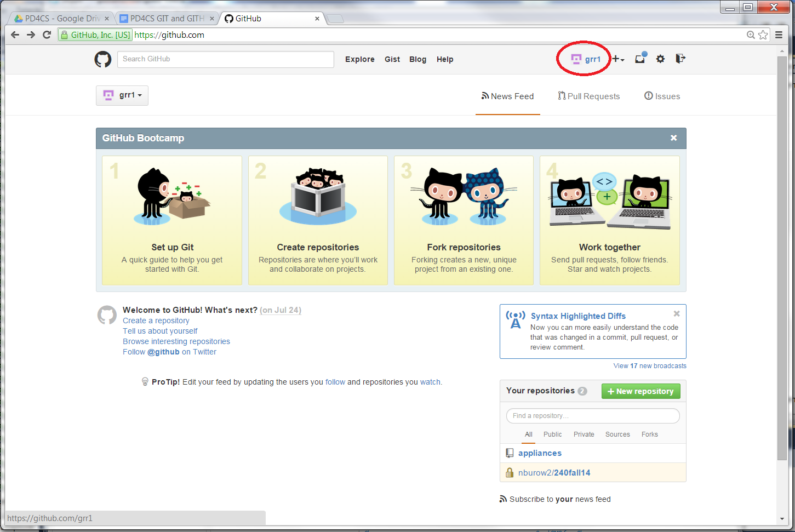This screenshot has width=795, height=532.
Task: Click the GitHub Octocat logo in header
Action: pyautogui.click(x=103, y=59)
